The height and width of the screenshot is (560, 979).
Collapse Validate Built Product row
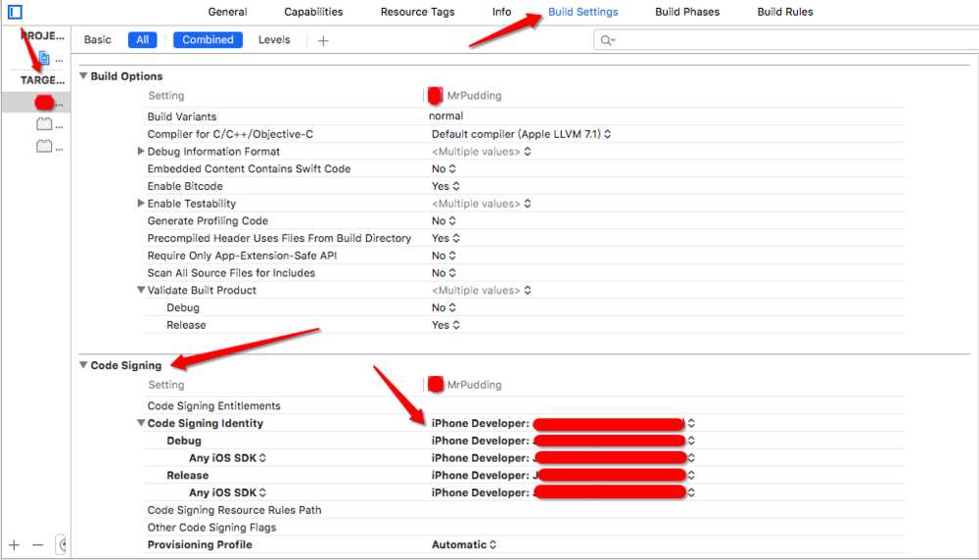[140, 290]
